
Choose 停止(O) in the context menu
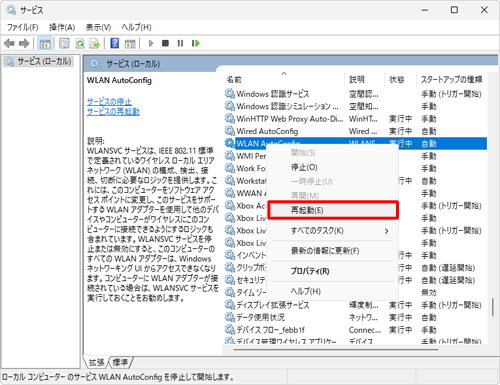click(x=333, y=167)
